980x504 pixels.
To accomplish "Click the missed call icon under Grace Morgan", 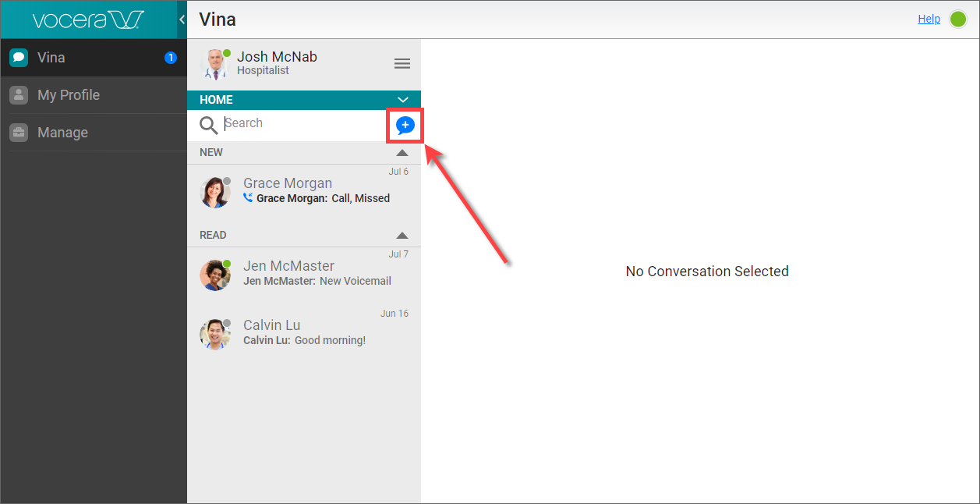I will 249,198.
